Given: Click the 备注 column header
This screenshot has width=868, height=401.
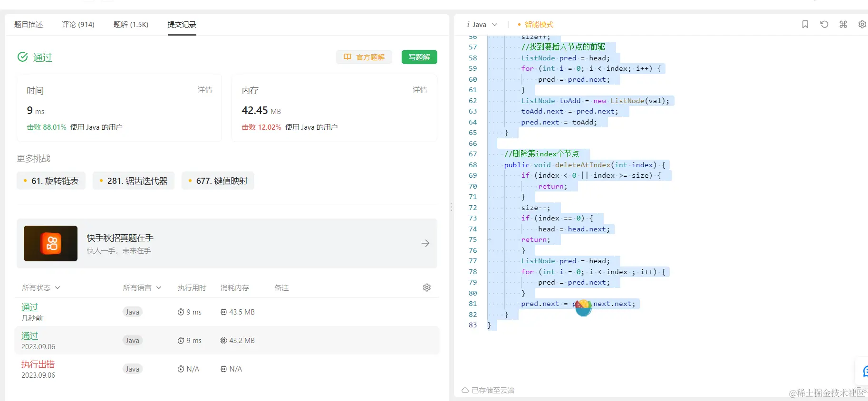Looking at the screenshot, I should [x=281, y=287].
